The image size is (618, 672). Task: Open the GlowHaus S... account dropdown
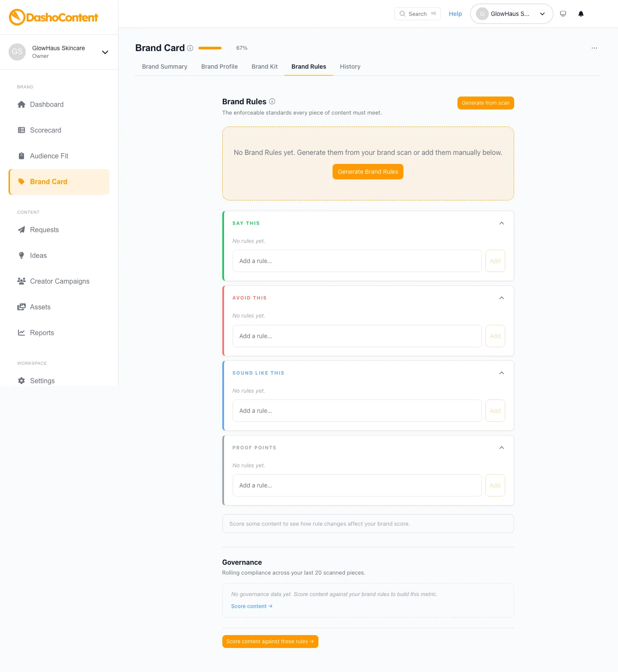(512, 14)
